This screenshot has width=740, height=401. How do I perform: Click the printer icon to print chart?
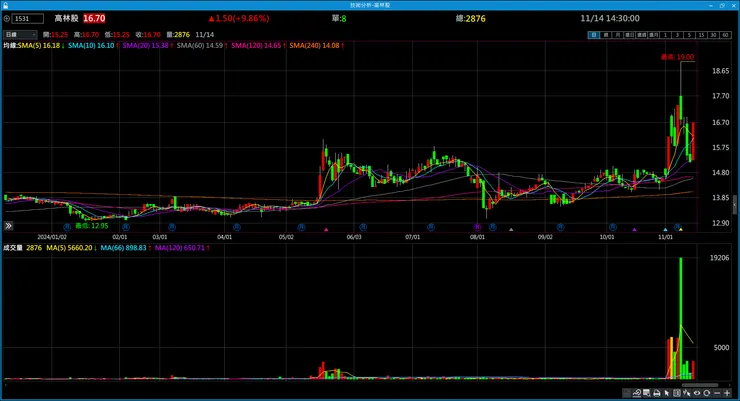[656, 393]
